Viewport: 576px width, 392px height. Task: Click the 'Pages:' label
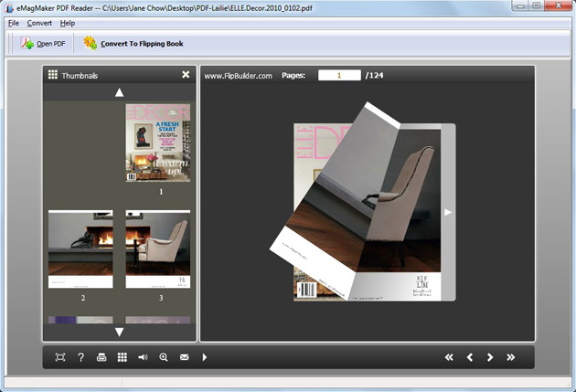pos(293,75)
